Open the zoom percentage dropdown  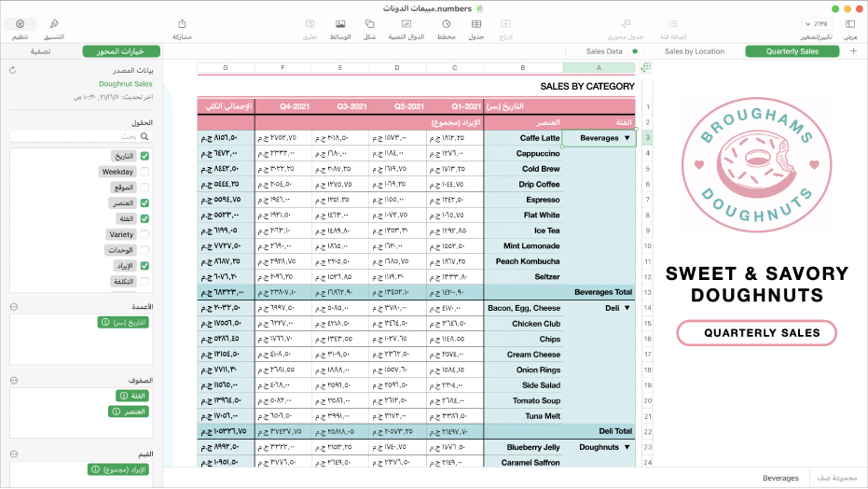tap(820, 23)
